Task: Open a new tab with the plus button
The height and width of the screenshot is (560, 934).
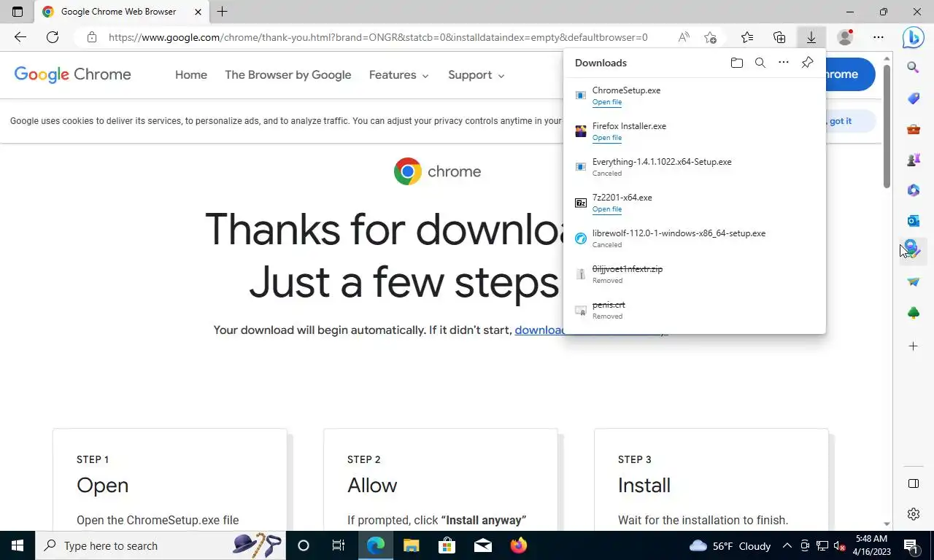Action: 223,12
